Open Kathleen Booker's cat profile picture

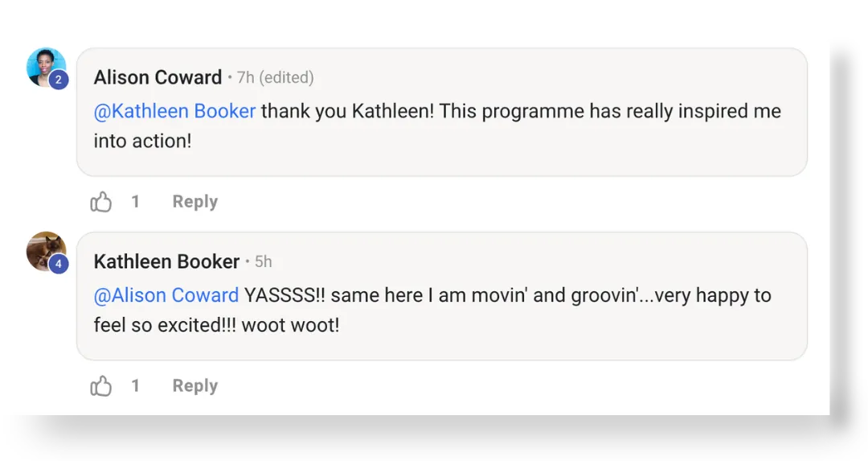tap(46, 251)
